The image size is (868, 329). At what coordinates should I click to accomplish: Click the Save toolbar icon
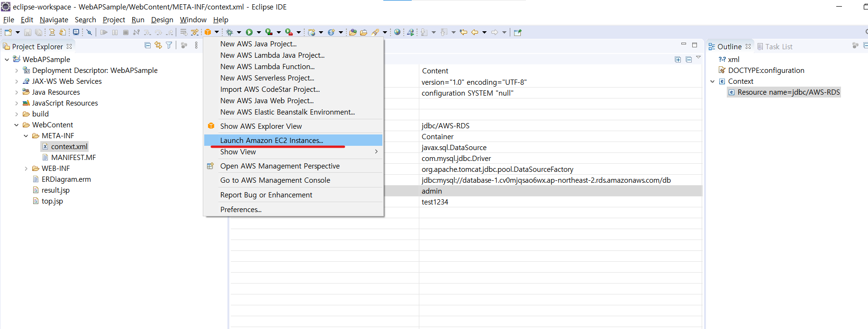coord(27,32)
